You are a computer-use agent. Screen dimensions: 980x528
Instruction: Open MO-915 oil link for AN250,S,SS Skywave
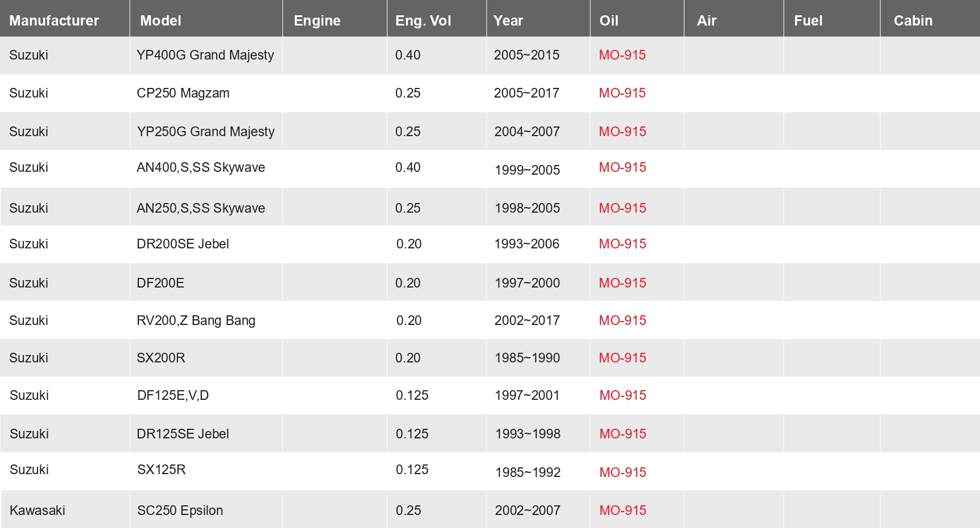[622, 208]
